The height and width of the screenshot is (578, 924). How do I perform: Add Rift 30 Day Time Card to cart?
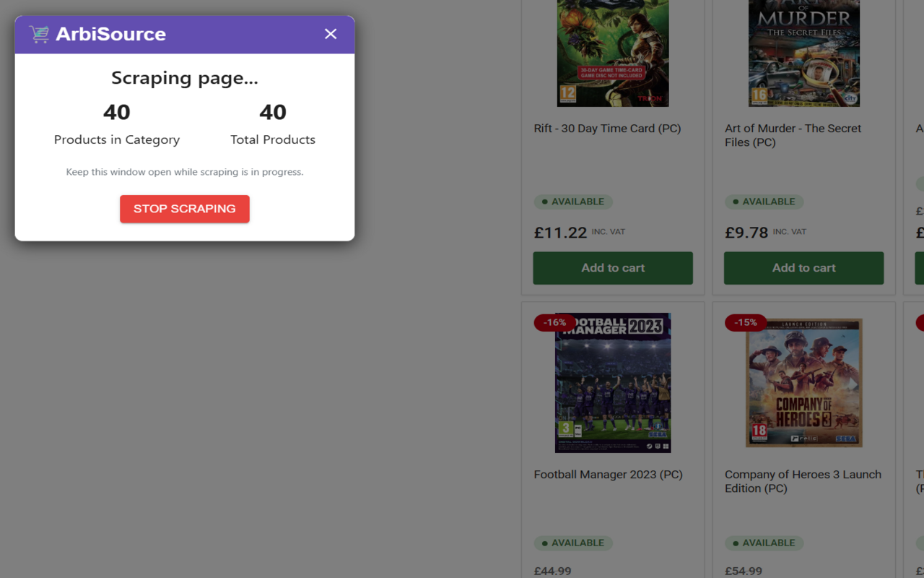tap(613, 268)
